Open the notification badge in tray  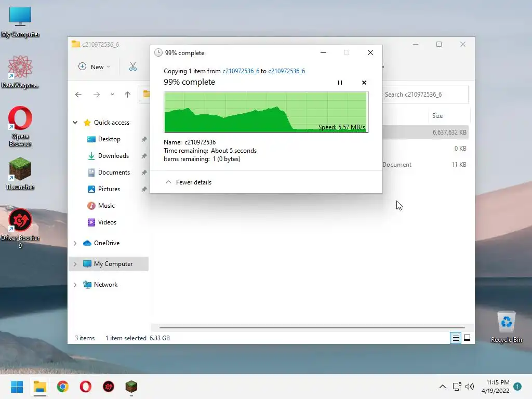coord(517,387)
